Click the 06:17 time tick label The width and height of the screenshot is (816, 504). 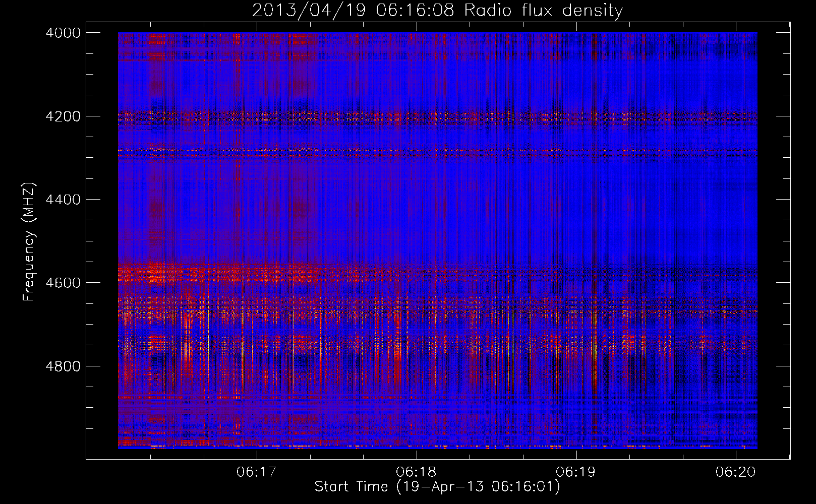257,472
